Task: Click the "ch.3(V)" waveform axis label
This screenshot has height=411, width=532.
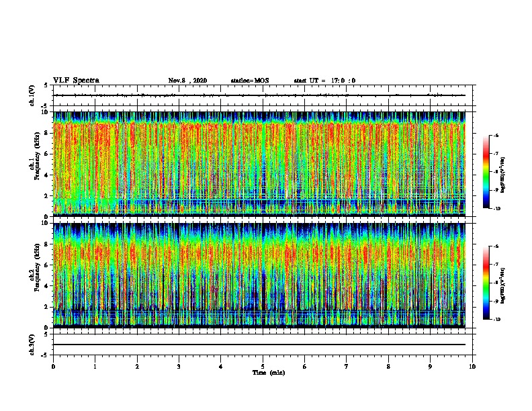Action: 32,345
